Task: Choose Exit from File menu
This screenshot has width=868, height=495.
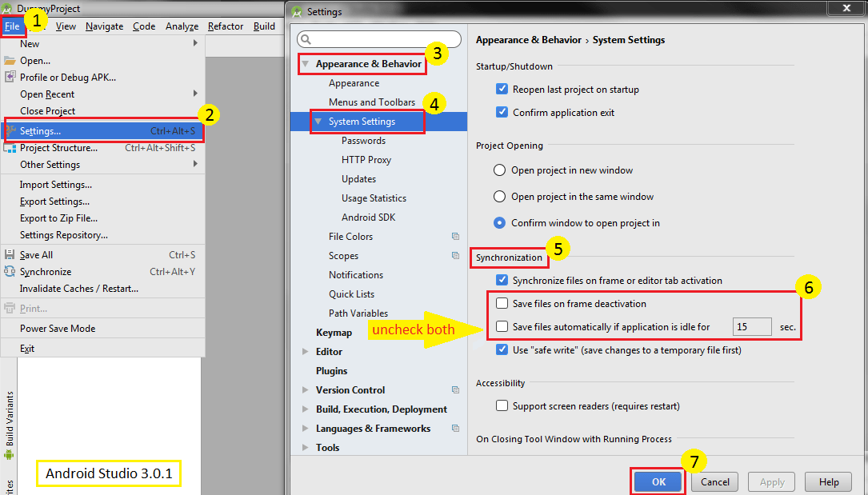Action: 103,349
